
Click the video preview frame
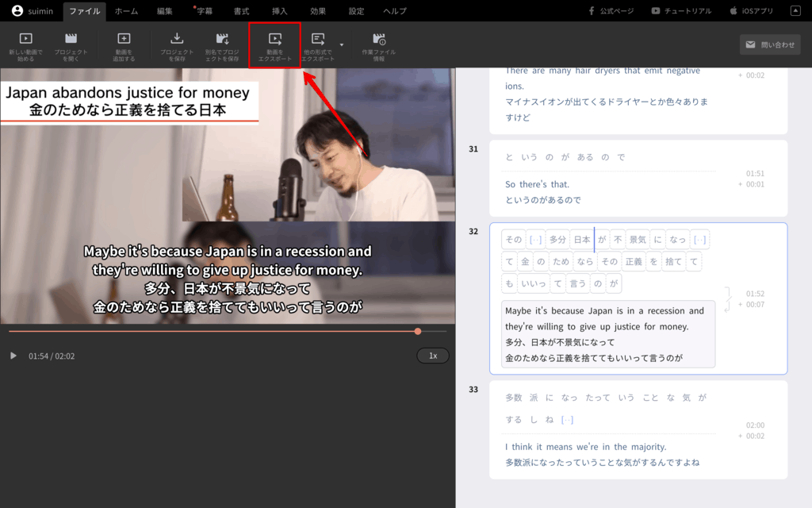coord(228,196)
